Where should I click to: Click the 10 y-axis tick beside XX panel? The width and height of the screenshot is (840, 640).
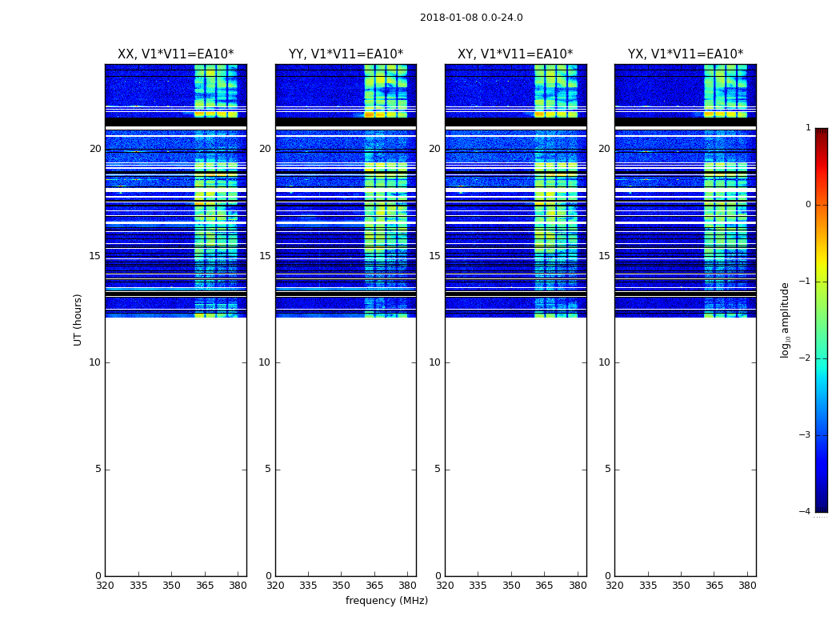(94, 362)
